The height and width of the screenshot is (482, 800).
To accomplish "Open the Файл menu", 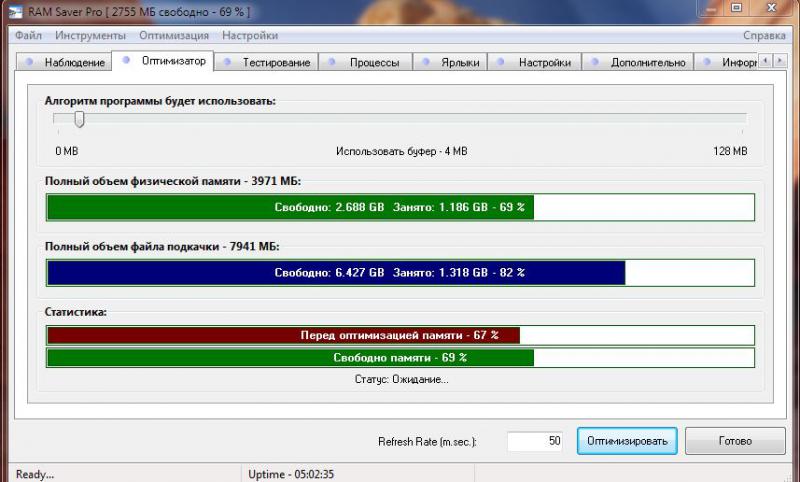I will click(29, 35).
